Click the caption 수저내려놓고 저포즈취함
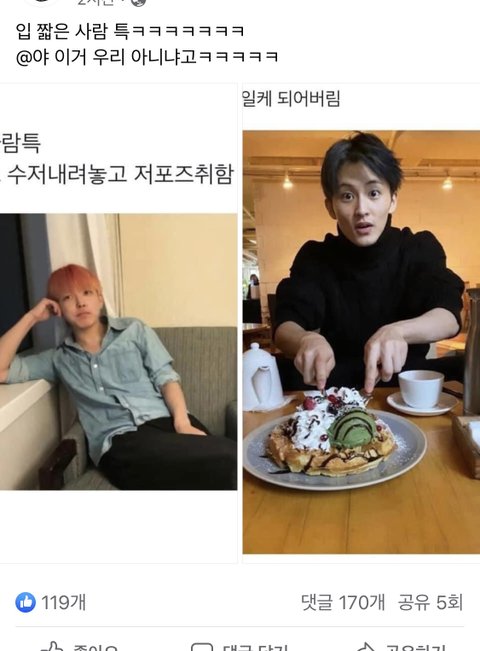The height and width of the screenshot is (651, 480). click(x=120, y=174)
